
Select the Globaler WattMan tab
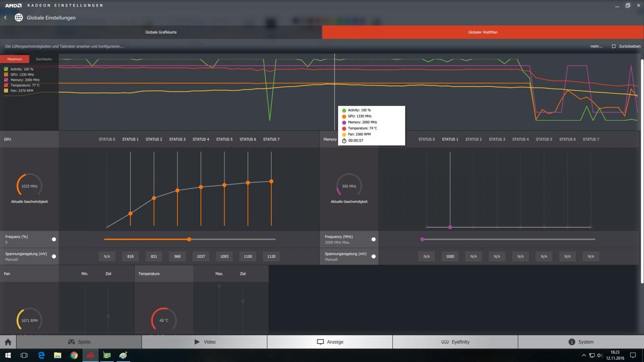[x=483, y=32]
